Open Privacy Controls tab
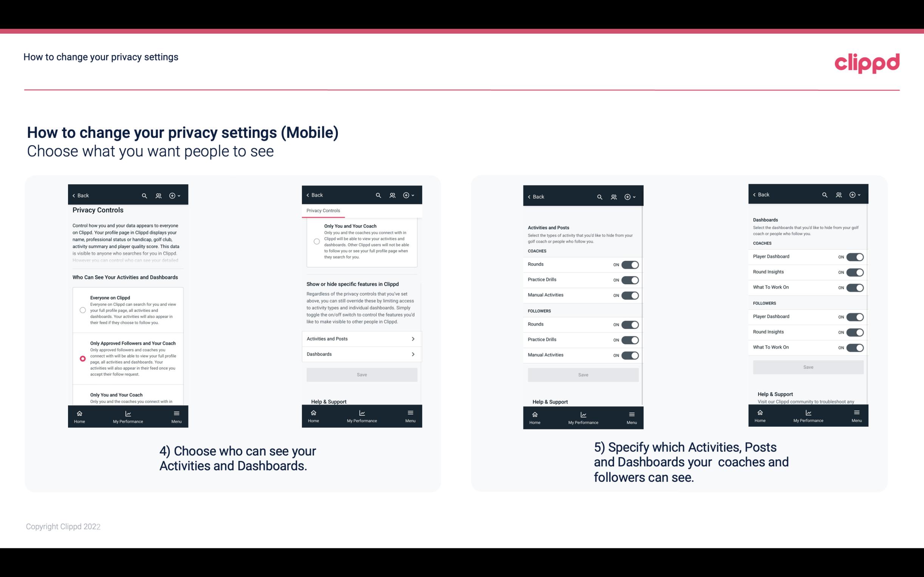 (x=323, y=211)
